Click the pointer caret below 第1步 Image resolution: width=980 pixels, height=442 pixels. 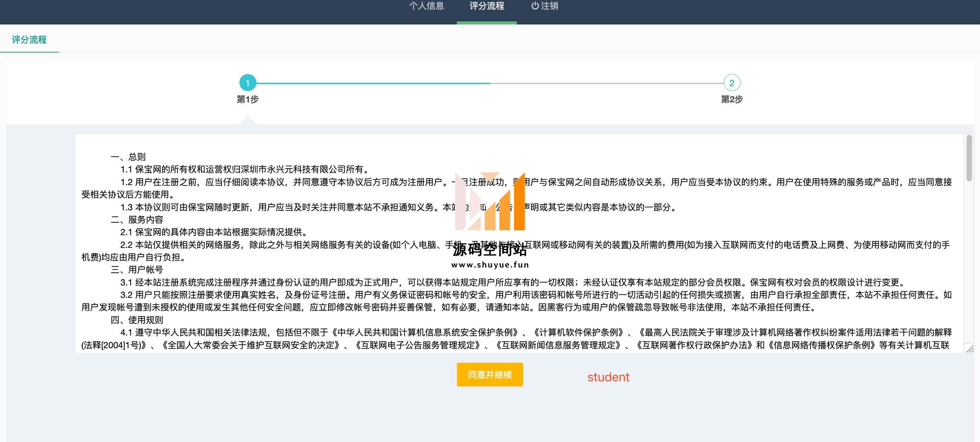coord(248,121)
